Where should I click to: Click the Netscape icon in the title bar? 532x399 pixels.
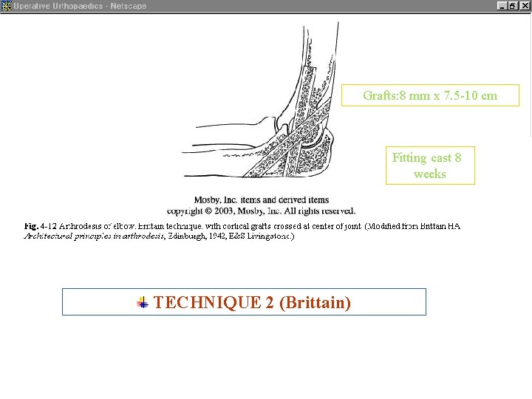(x=6, y=6)
